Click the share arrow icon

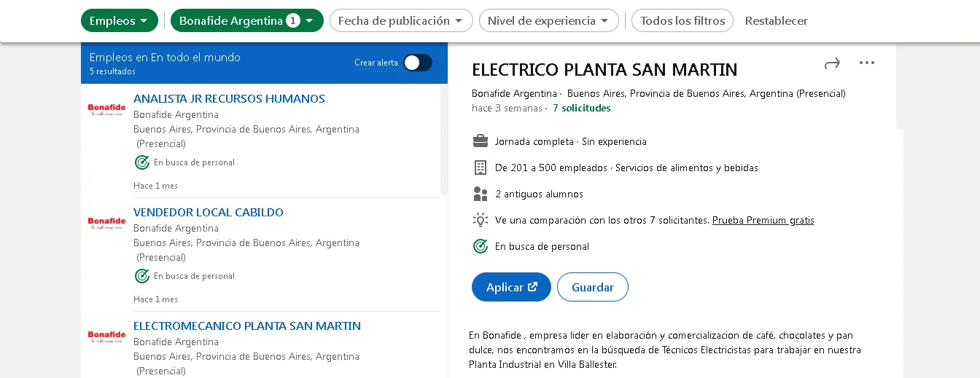[x=832, y=64]
